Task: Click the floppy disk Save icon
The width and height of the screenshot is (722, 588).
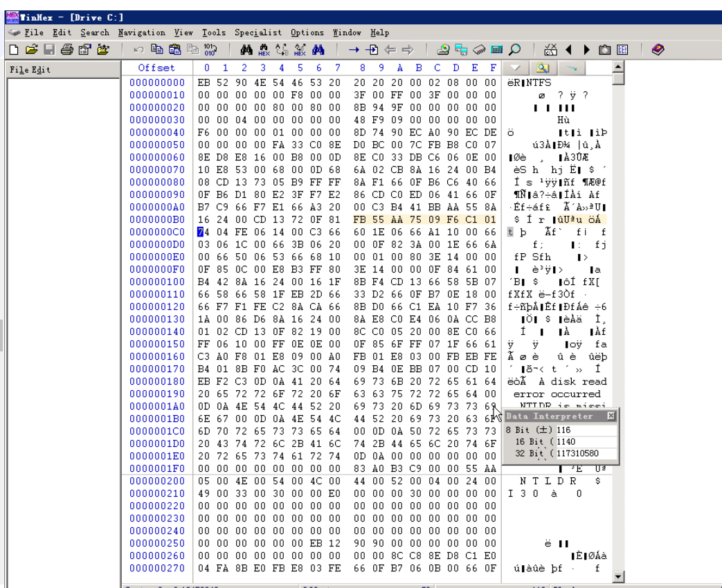Action: 49,50
